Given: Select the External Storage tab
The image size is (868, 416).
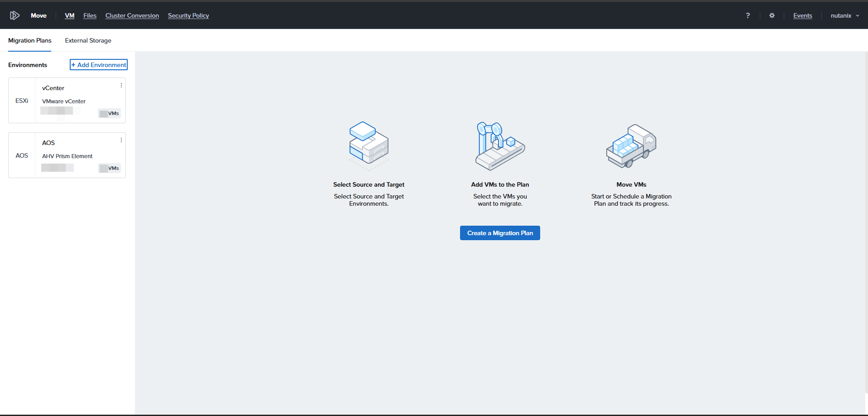Looking at the screenshot, I should (x=88, y=40).
